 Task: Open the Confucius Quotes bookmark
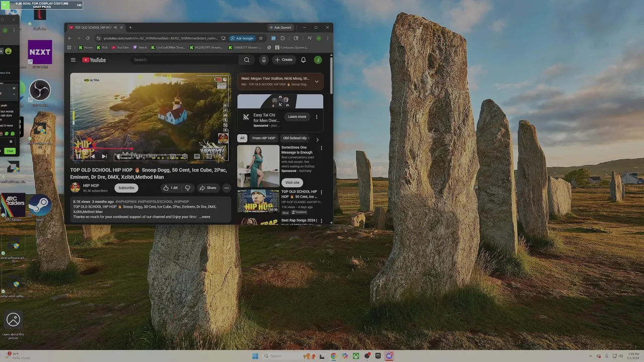tap(292, 48)
